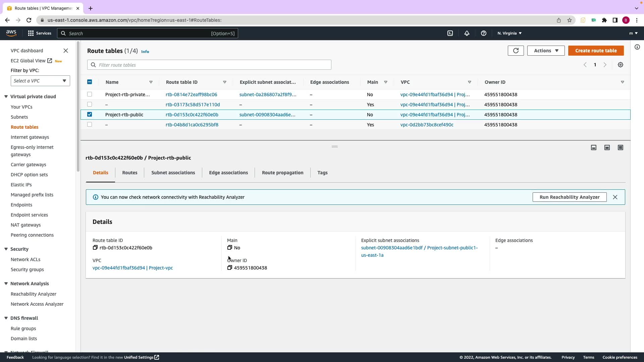Collapse the Virtual private cloud section
Image resolution: width=644 pixels, height=362 pixels.
(x=6, y=97)
